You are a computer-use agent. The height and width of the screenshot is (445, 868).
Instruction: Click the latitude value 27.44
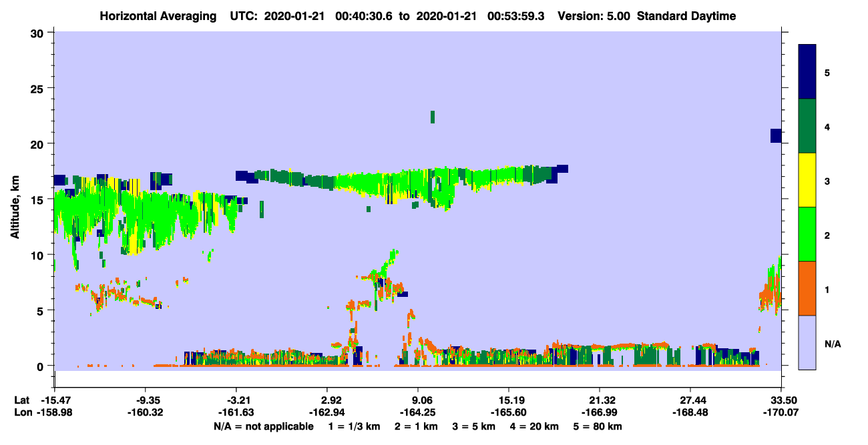click(x=689, y=400)
